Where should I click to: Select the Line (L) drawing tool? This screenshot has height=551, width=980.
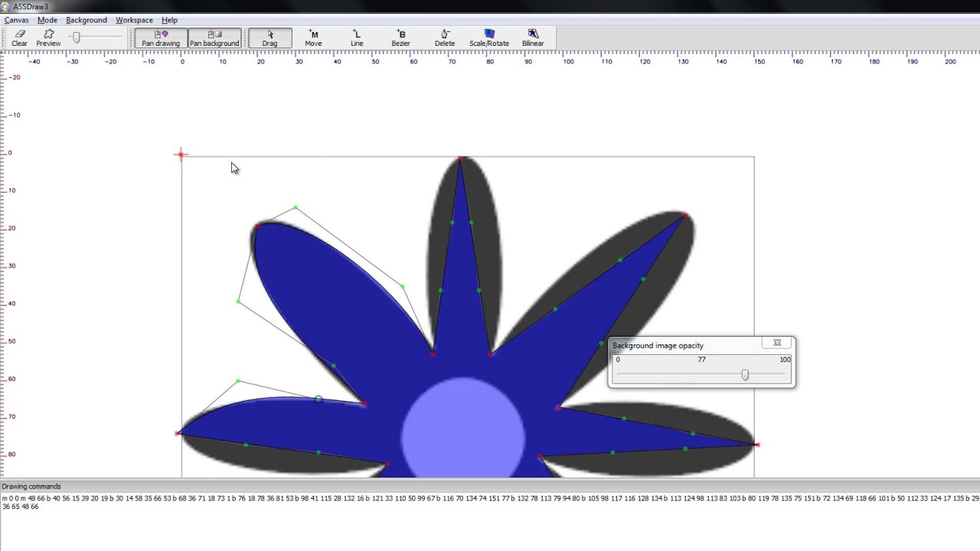[357, 38]
